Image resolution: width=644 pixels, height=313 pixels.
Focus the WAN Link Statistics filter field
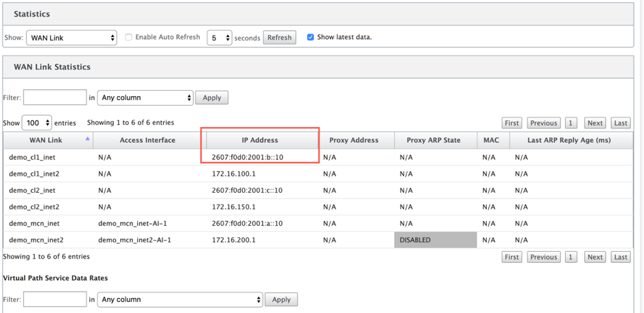pyautogui.click(x=55, y=97)
